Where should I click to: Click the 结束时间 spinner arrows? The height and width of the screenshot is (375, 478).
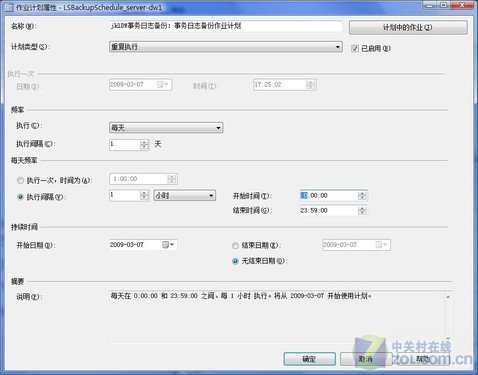(x=362, y=211)
